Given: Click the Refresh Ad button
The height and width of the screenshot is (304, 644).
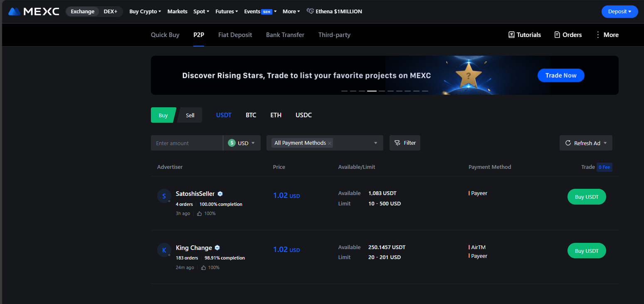Looking at the screenshot, I should [586, 143].
